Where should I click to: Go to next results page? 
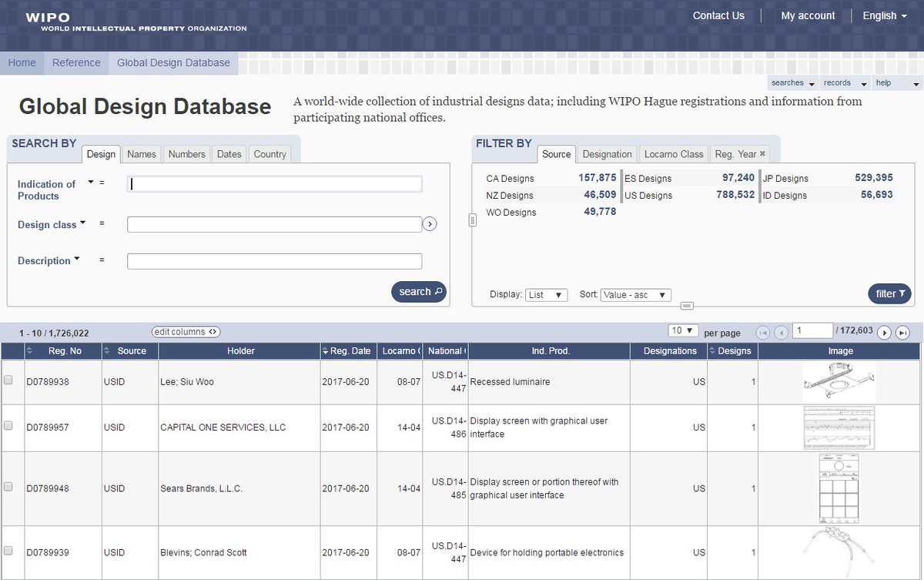click(885, 332)
